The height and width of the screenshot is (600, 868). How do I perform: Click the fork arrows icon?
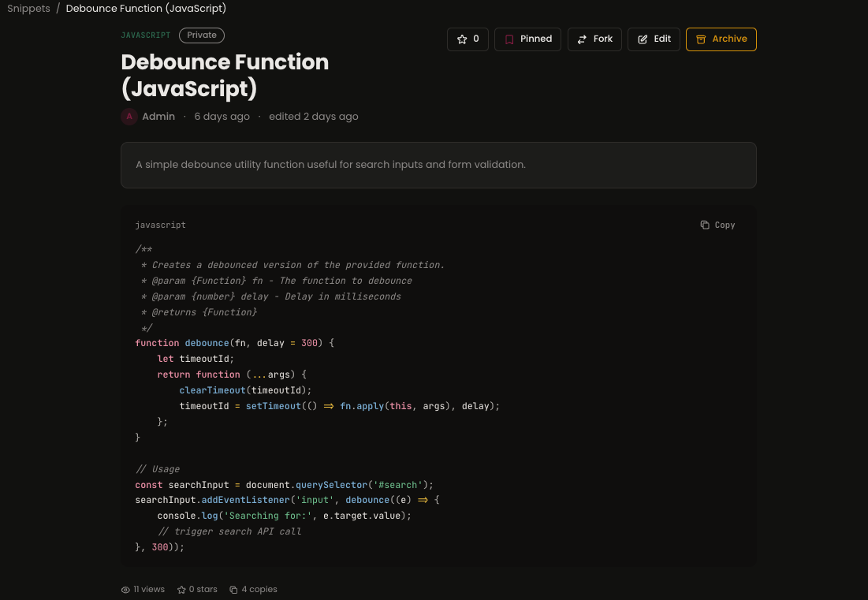coord(581,39)
